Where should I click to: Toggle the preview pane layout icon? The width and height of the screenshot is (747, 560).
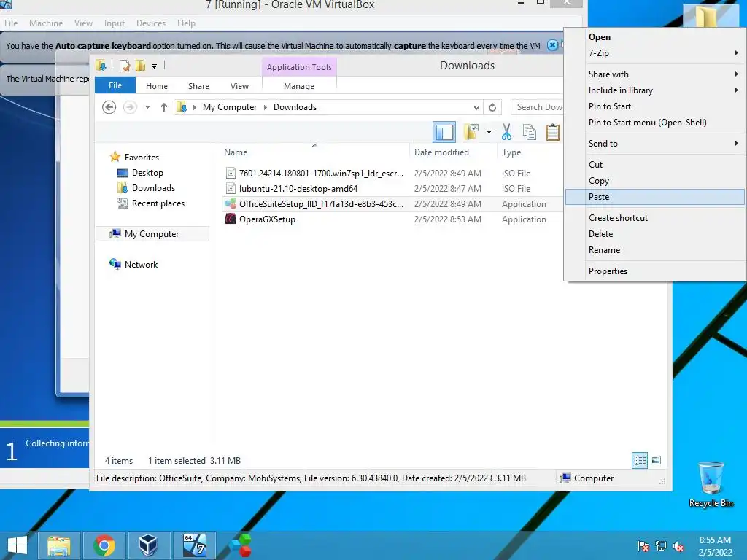point(444,132)
